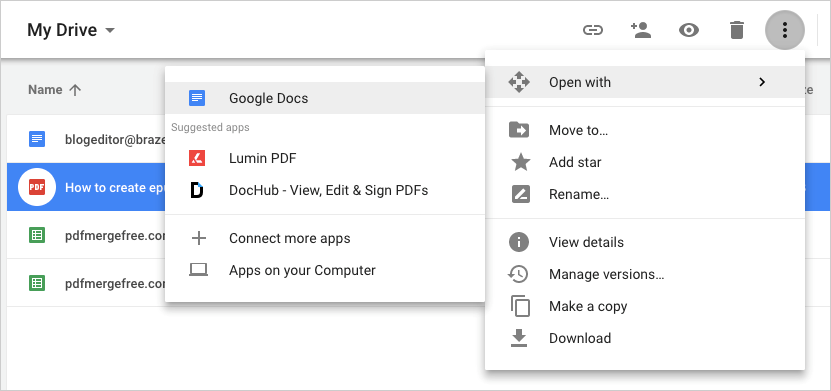This screenshot has height=391, width=831.
Task: Click the DocHub app icon
Action: point(197,190)
